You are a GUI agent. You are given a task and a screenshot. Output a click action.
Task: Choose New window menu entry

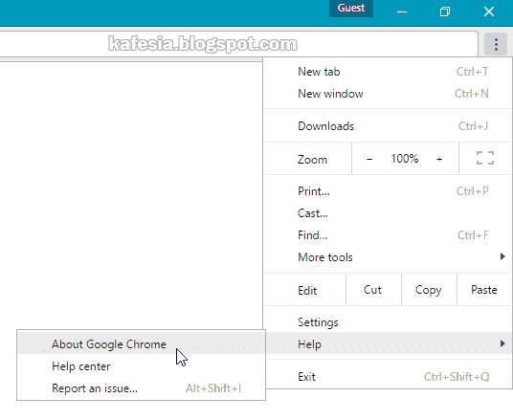388,94
